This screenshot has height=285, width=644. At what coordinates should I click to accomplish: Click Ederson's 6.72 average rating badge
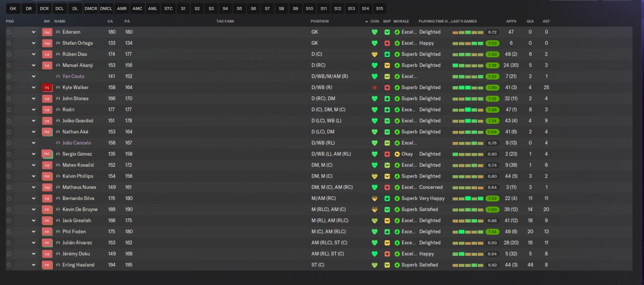coord(493,32)
